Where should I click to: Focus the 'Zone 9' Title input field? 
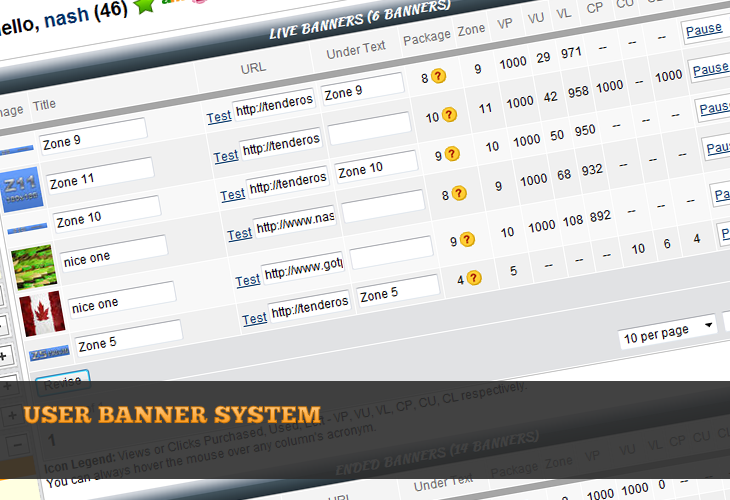(x=93, y=136)
